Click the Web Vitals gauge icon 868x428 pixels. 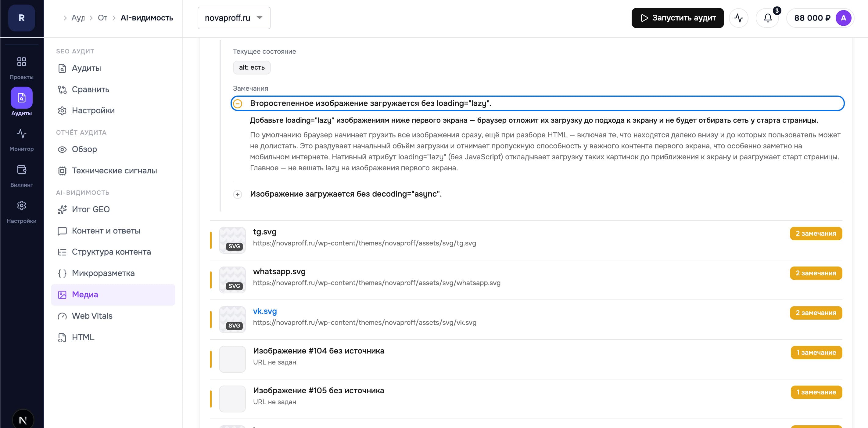click(62, 316)
